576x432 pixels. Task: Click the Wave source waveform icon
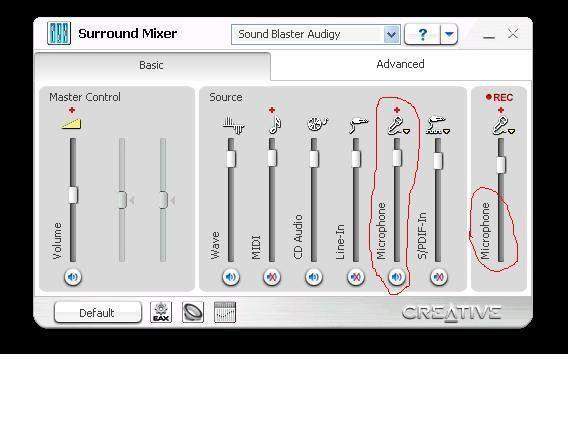(x=233, y=125)
